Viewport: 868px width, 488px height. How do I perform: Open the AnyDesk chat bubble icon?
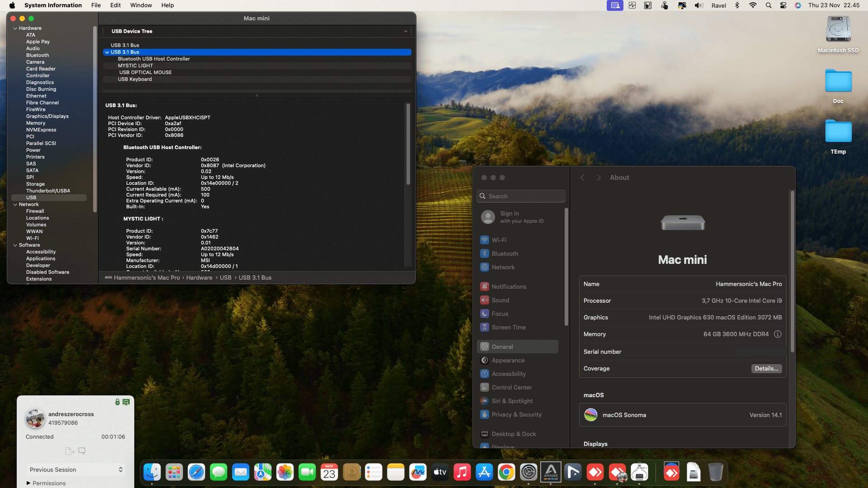[82, 451]
